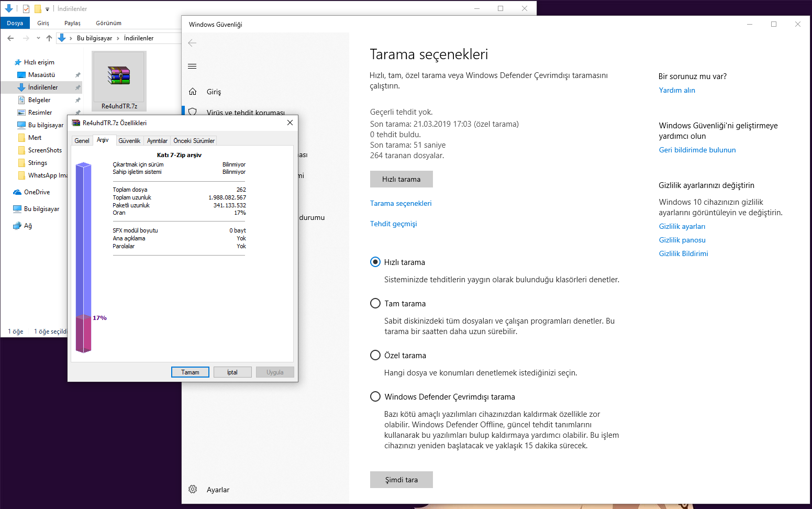Click the "Geçerli tehdit yok." status text
This screenshot has height=509, width=812.
[x=401, y=112]
